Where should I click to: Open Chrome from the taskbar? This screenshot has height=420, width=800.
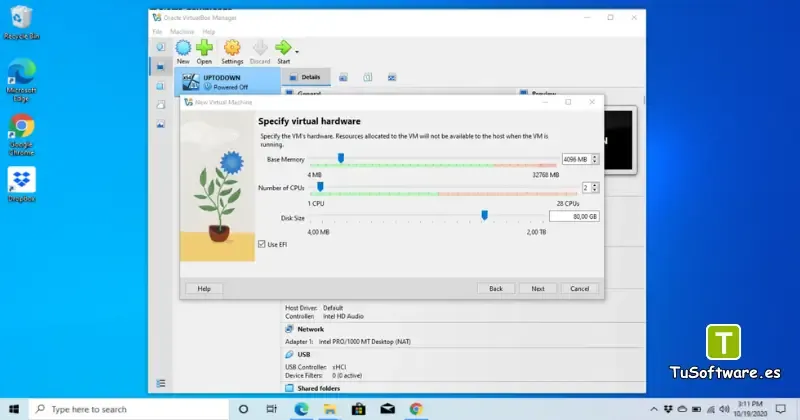[416, 409]
